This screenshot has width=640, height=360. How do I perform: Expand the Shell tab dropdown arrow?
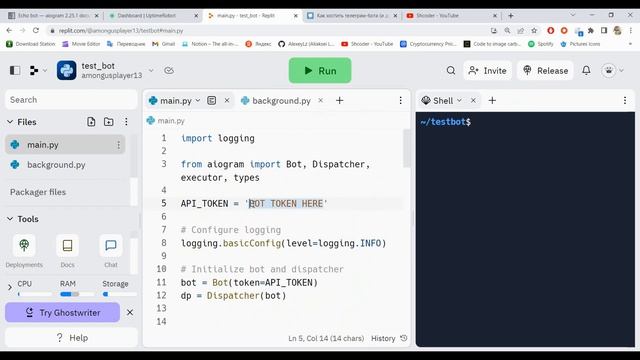point(460,100)
